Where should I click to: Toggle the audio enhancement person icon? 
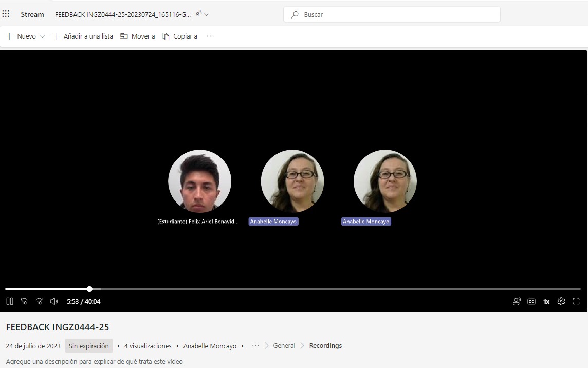click(517, 301)
